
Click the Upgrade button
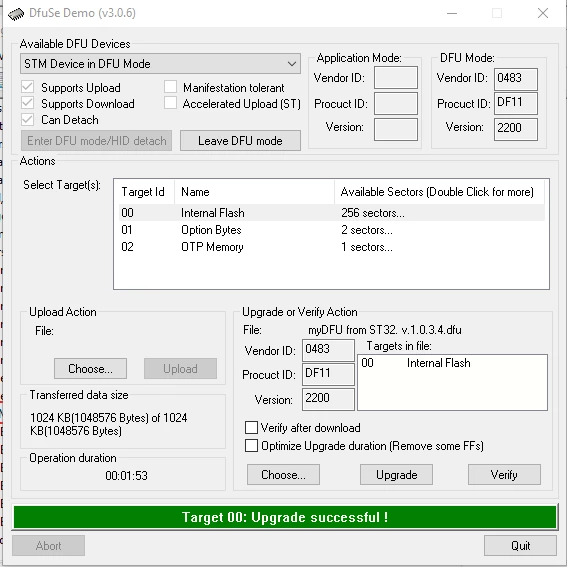pos(396,474)
